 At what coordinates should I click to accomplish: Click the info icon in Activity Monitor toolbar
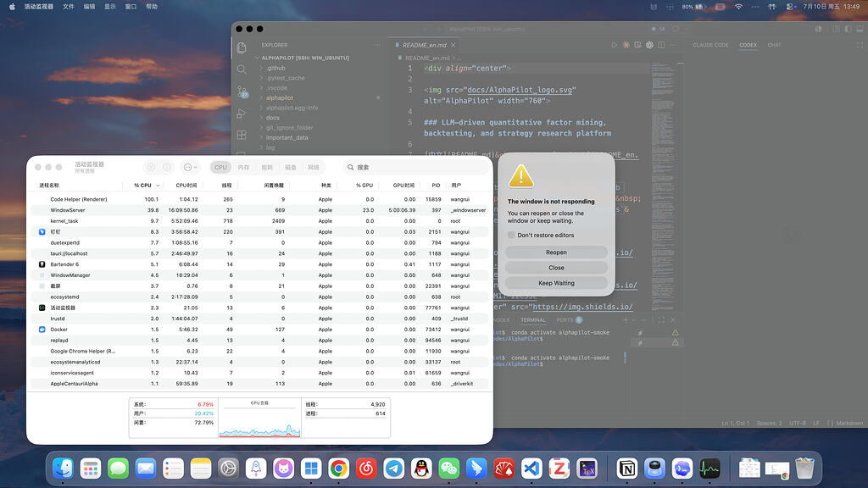[x=167, y=167]
